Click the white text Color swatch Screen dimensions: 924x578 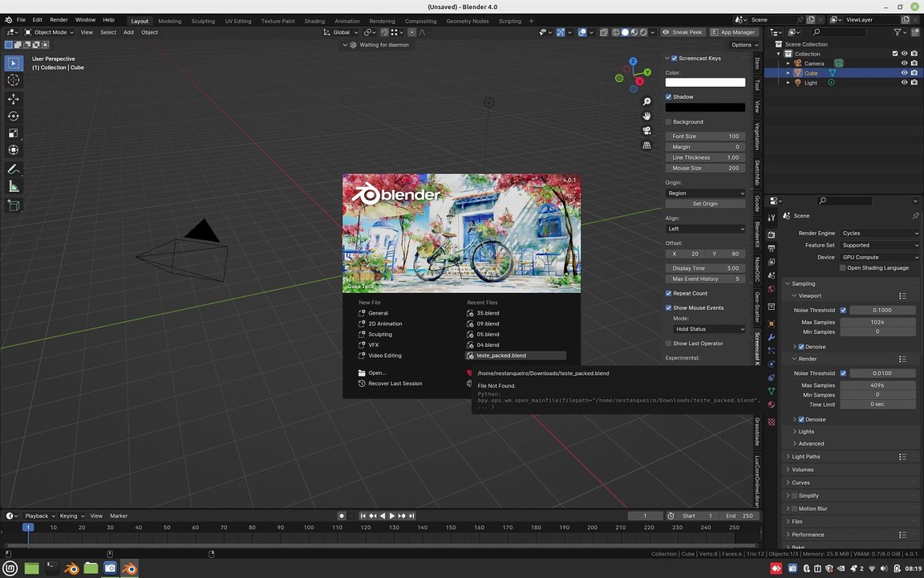pos(705,83)
